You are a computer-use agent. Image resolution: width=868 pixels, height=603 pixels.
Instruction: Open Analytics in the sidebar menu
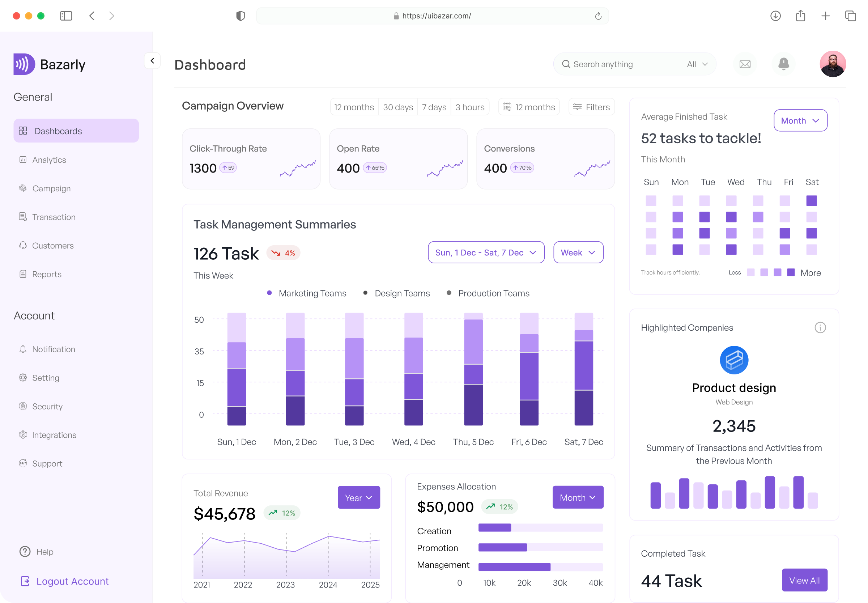pyautogui.click(x=49, y=160)
